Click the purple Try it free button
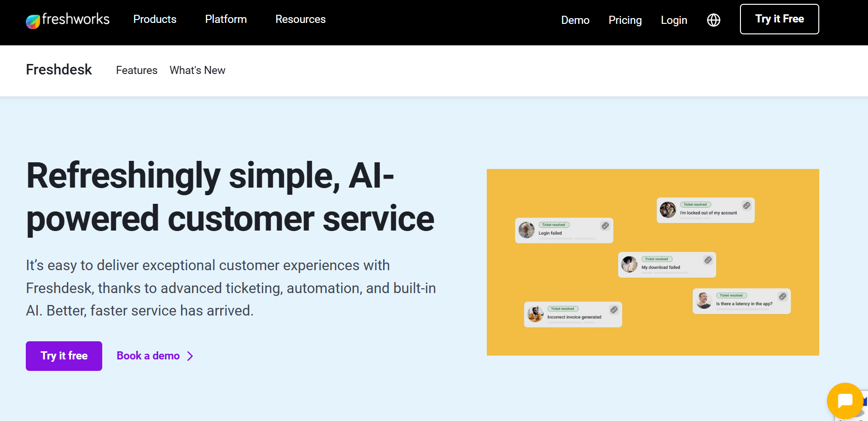 coord(64,356)
